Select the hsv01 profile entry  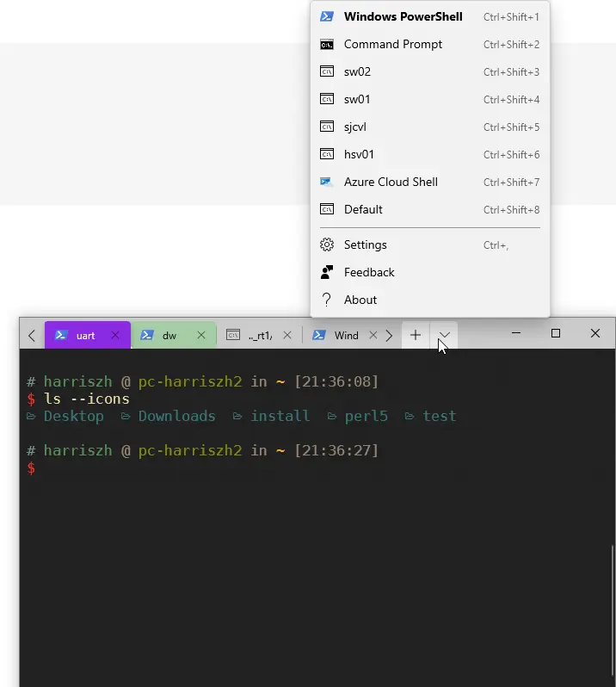[x=430, y=155]
